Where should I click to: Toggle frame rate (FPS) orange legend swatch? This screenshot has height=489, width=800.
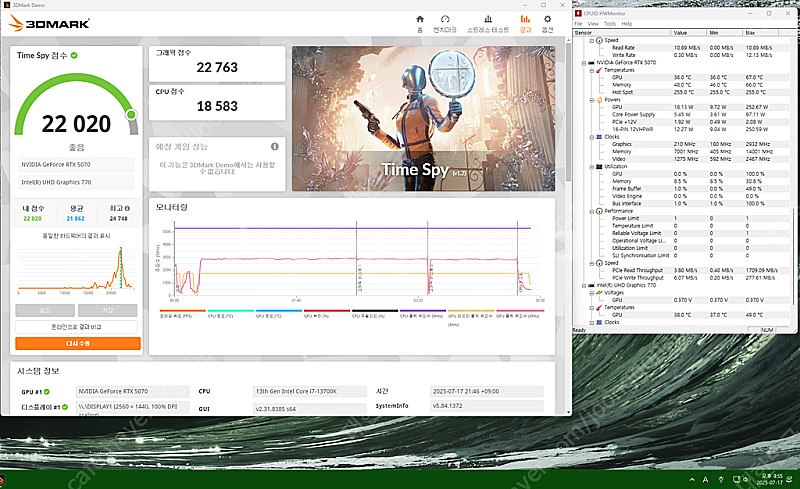183,310
